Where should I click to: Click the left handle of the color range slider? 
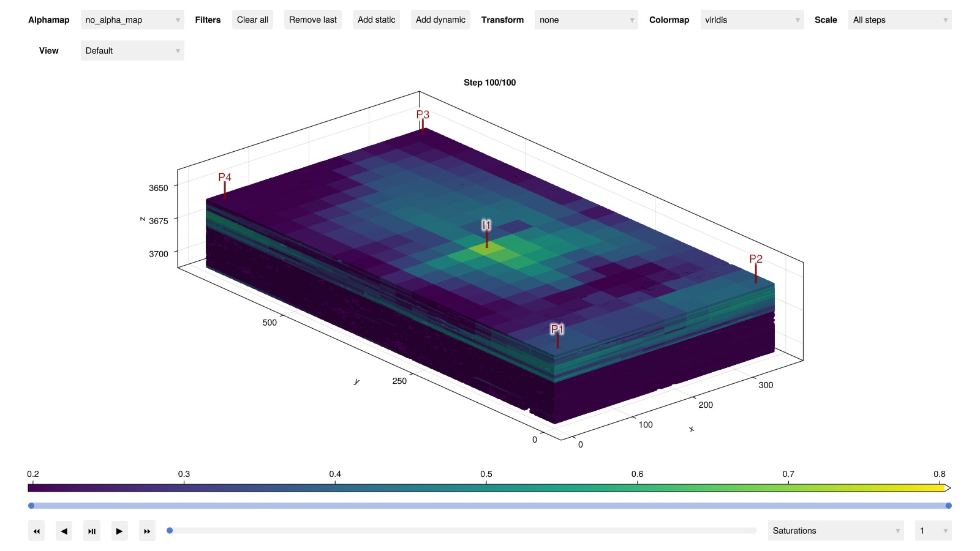point(31,506)
